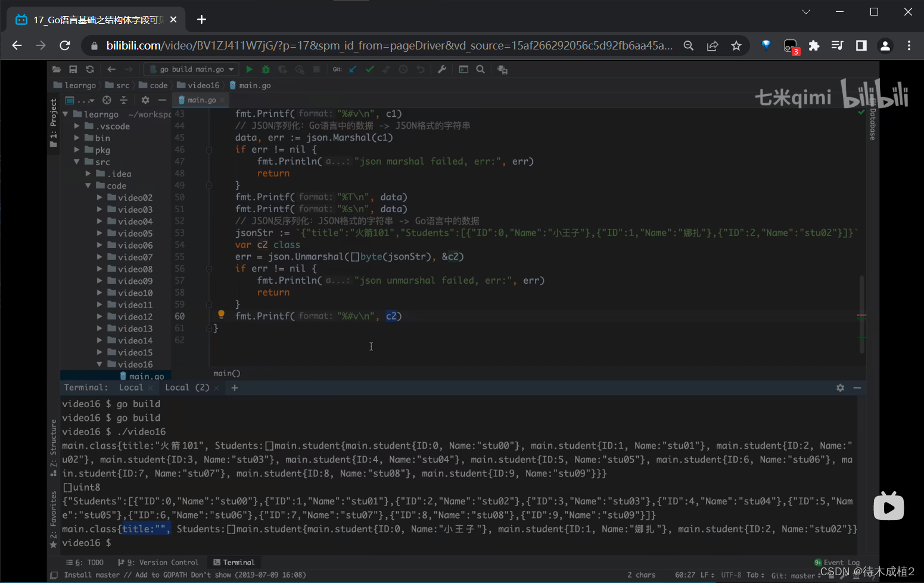Click the editor vertical scrollbar thumb
The height and width of the screenshot is (583, 924).
(x=861, y=314)
